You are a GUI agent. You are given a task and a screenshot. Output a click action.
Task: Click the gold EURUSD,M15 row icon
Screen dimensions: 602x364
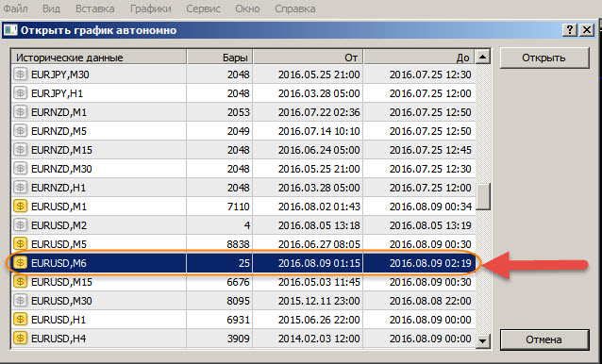20,282
